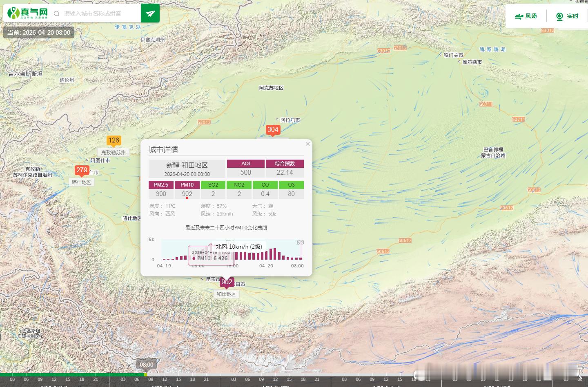Click the 伊塞克湖州 map label
The image size is (588, 387).
[x=153, y=40]
